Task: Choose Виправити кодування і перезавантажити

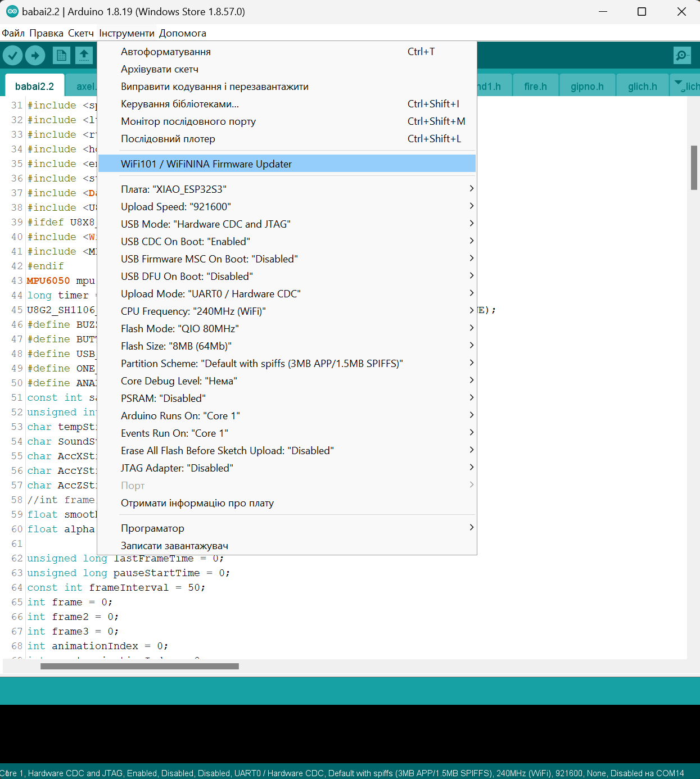Action: [287, 87]
